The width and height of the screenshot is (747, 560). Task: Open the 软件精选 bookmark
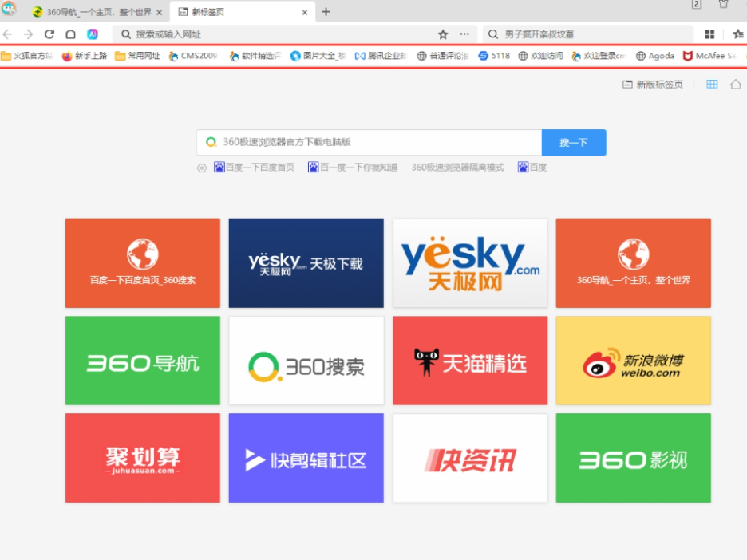[x=255, y=56]
